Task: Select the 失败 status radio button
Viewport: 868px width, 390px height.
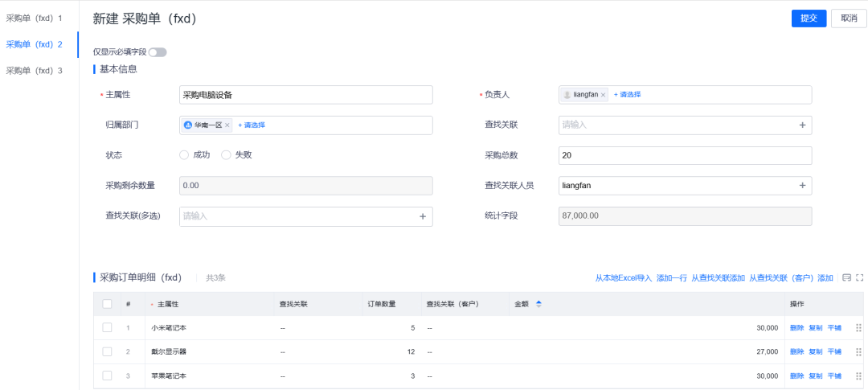Action: (226, 154)
